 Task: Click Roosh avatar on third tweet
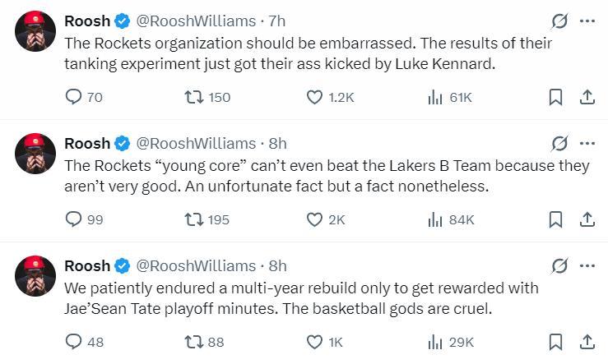[35, 276]
